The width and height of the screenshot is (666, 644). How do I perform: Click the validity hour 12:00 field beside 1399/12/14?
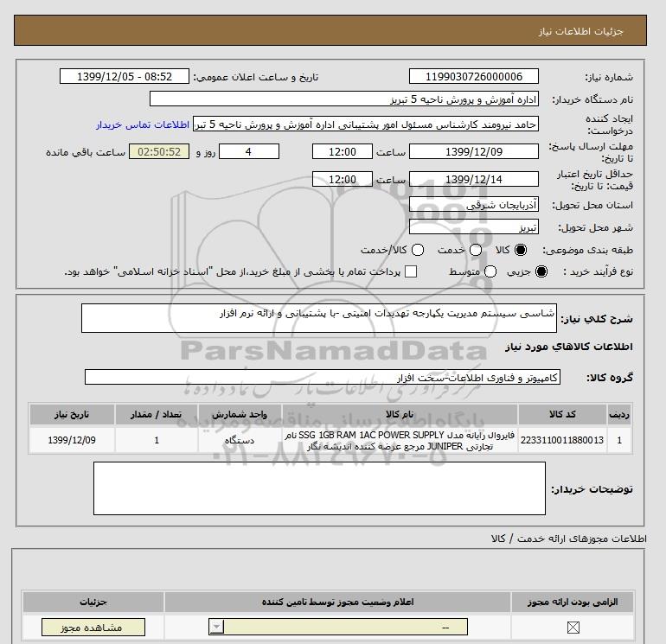click(x=343, y=179)
